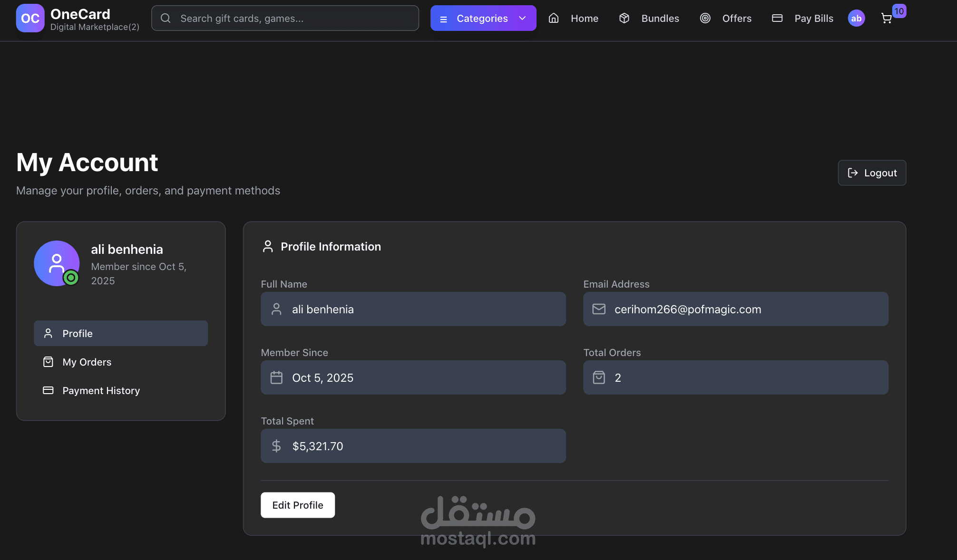
Task: Click the search magnifier icon
Action: [166, 19]
